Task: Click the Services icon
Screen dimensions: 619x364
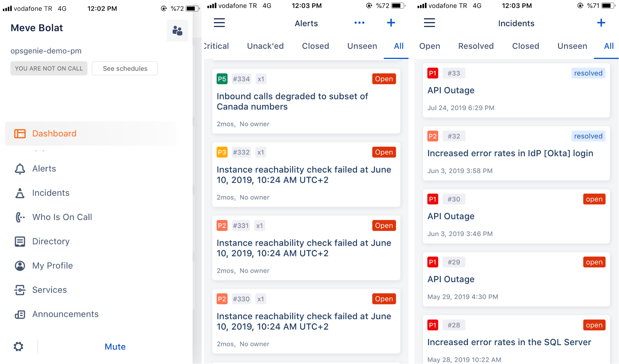Action: 20,290
